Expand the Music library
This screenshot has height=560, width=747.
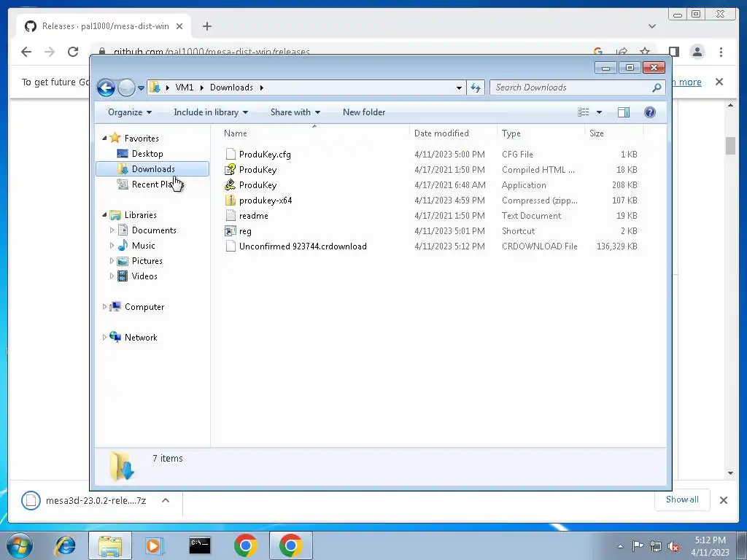tap(112, 245)
